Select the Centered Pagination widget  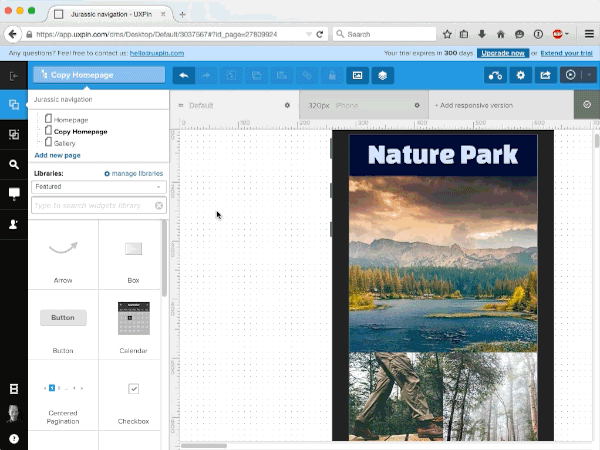[63, 395]
